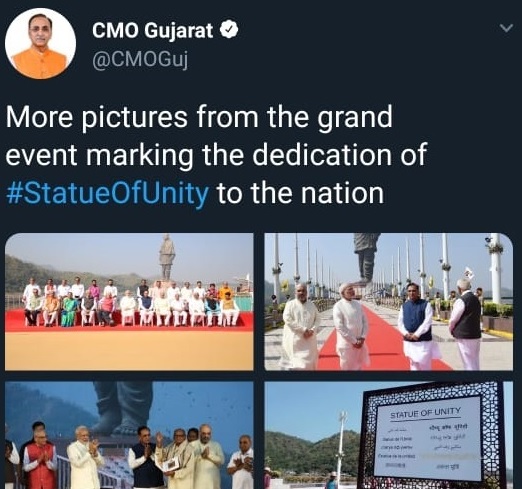Open the CMO Gujarat profile picture

click(x=40, y=44)
